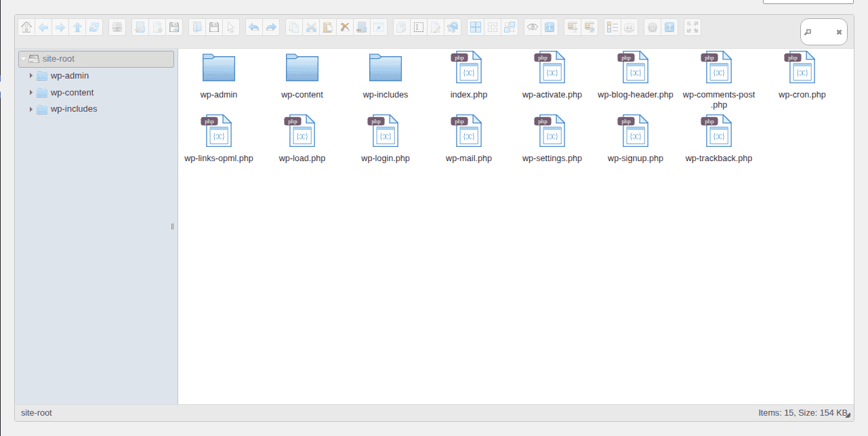
Task: Select the wp-signup.php file
Action: pos(636,139)
